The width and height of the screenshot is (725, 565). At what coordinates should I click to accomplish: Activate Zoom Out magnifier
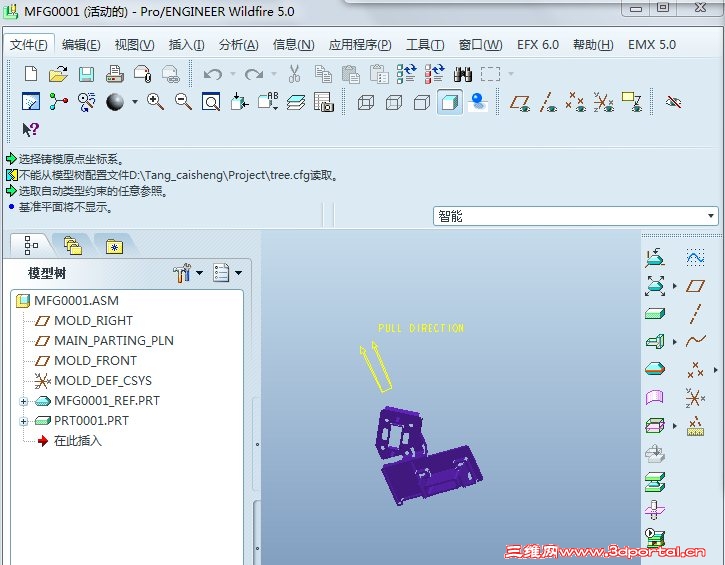(183, 101)
